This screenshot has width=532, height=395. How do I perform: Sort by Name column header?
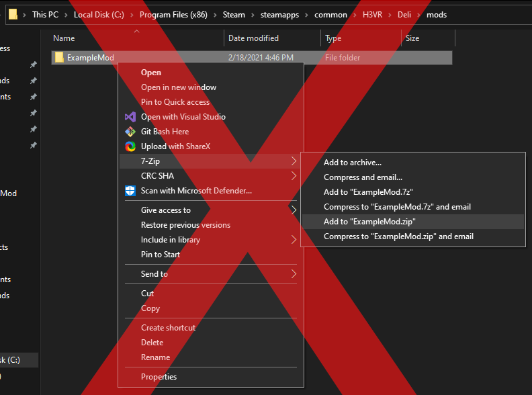[64, 38]
